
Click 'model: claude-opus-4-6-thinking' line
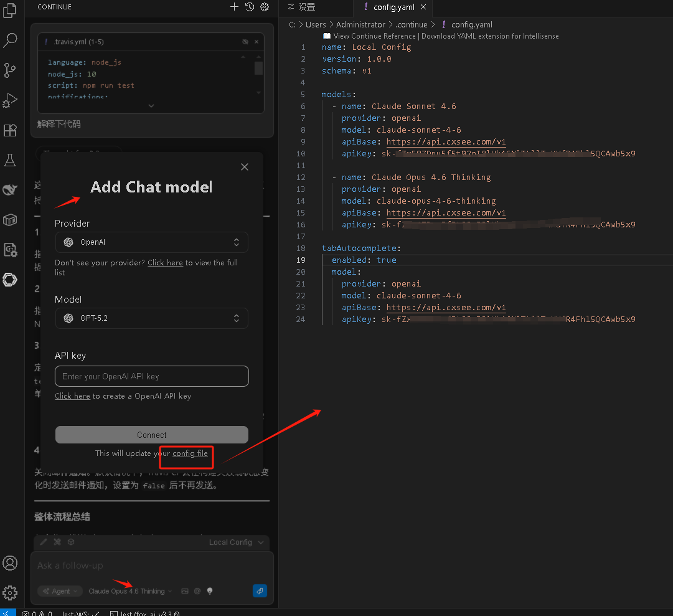point(418,201)
